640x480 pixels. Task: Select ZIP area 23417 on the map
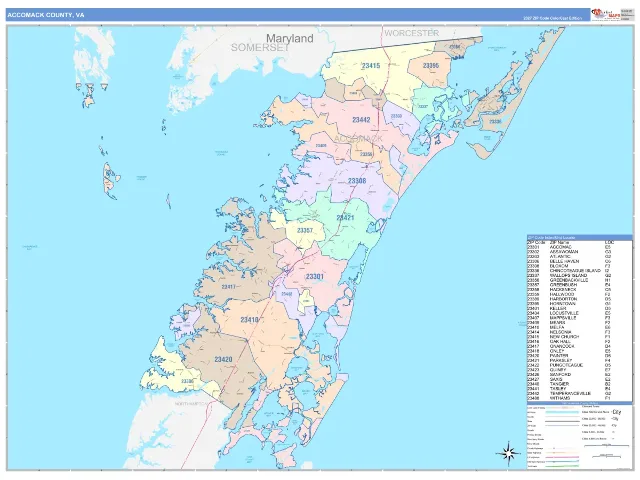[229, 287]
